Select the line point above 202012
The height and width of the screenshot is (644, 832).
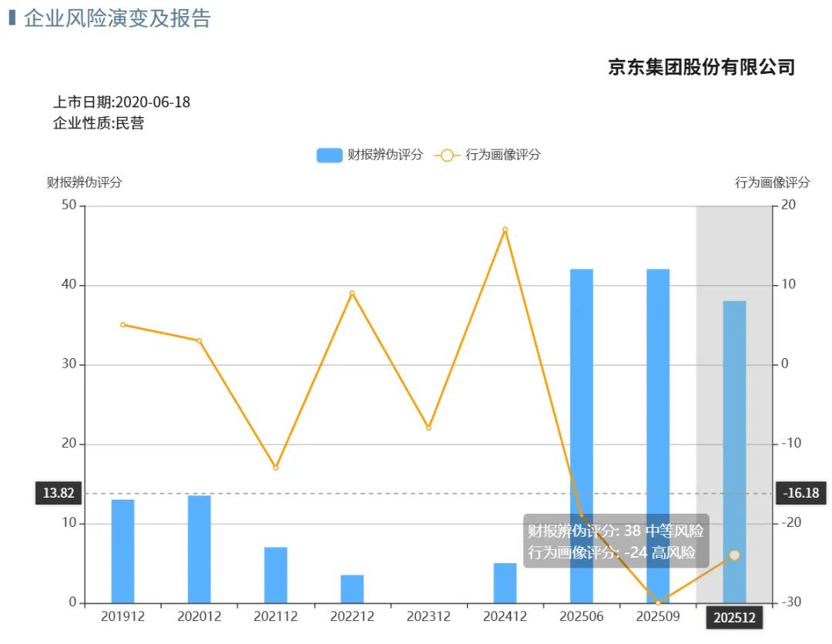(x=199, y=340)
